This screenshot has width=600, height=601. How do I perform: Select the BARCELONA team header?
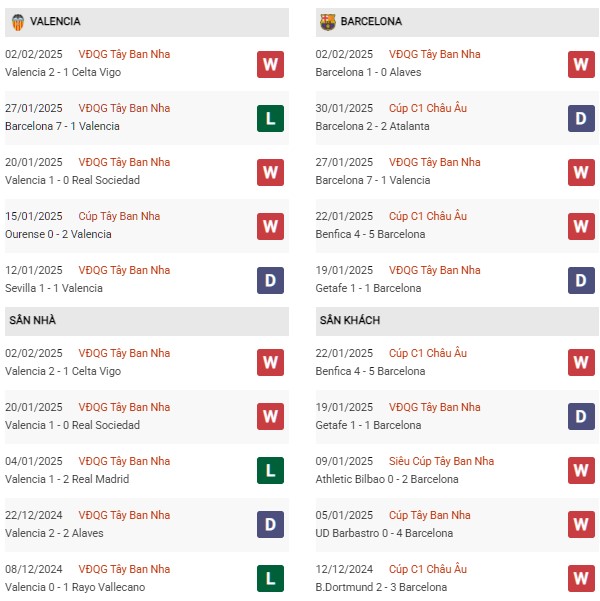[457, 22]
